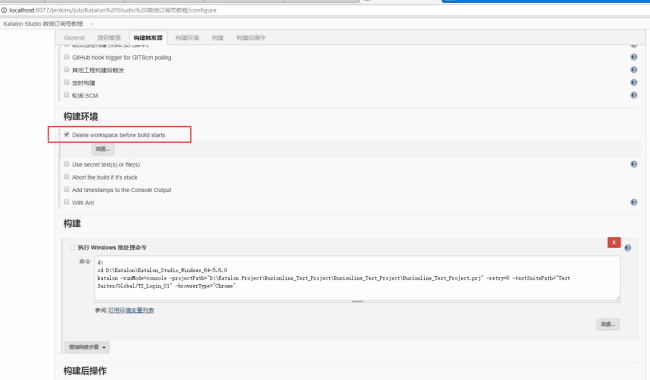Viewport: 650px width, 380px height.
Task: Open help for 其他工程构建后触发 option
Action: click(633, 70)
